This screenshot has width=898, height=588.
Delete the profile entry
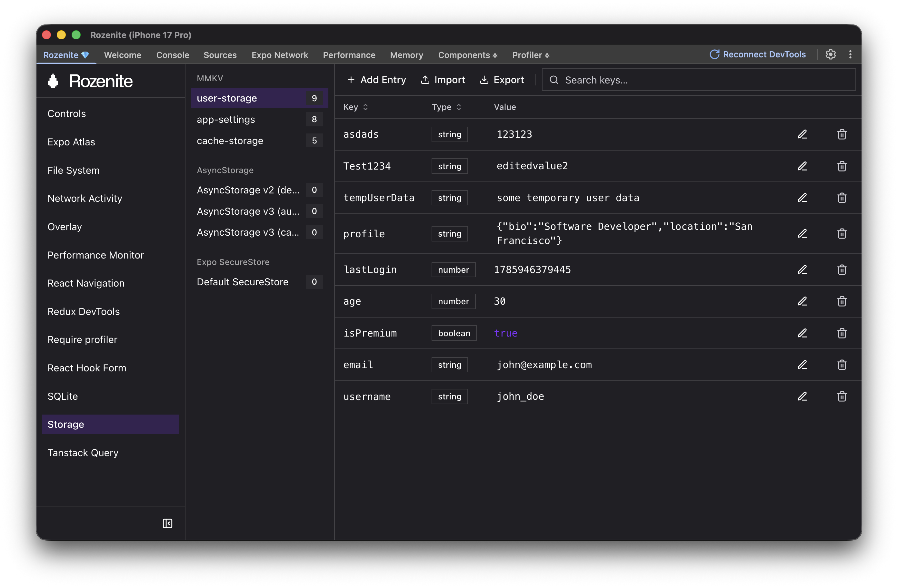point(842,233)
